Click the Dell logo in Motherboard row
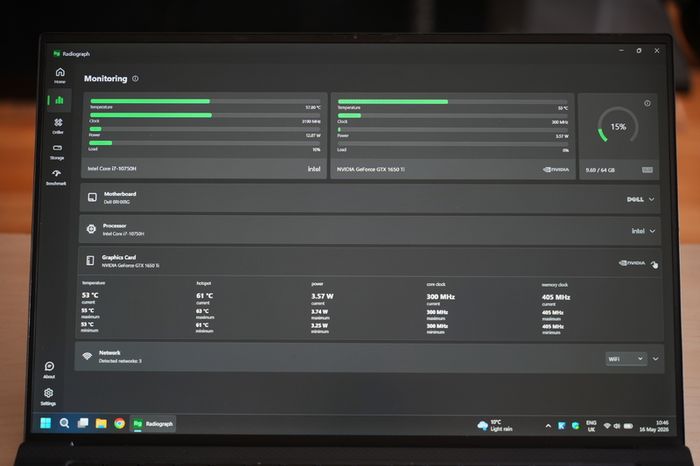 click(635, 200)
